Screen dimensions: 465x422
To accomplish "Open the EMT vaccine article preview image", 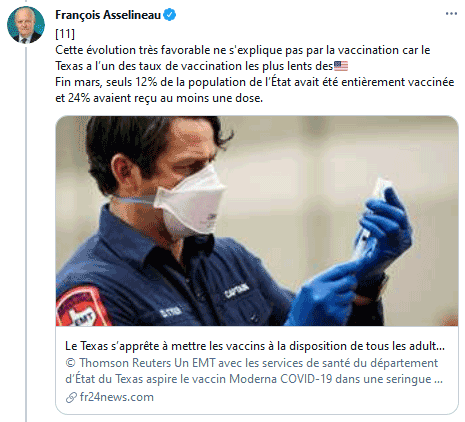I will click(257, 221).
